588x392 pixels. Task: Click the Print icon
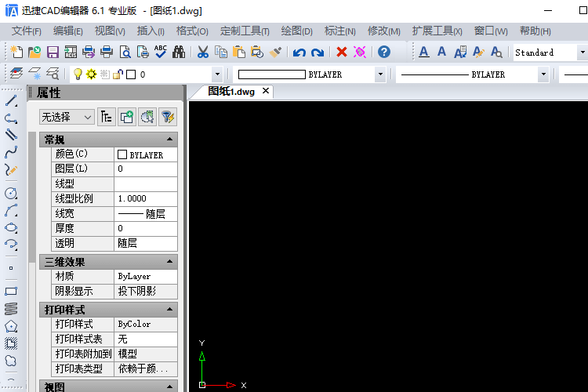(x=107, y=52)
